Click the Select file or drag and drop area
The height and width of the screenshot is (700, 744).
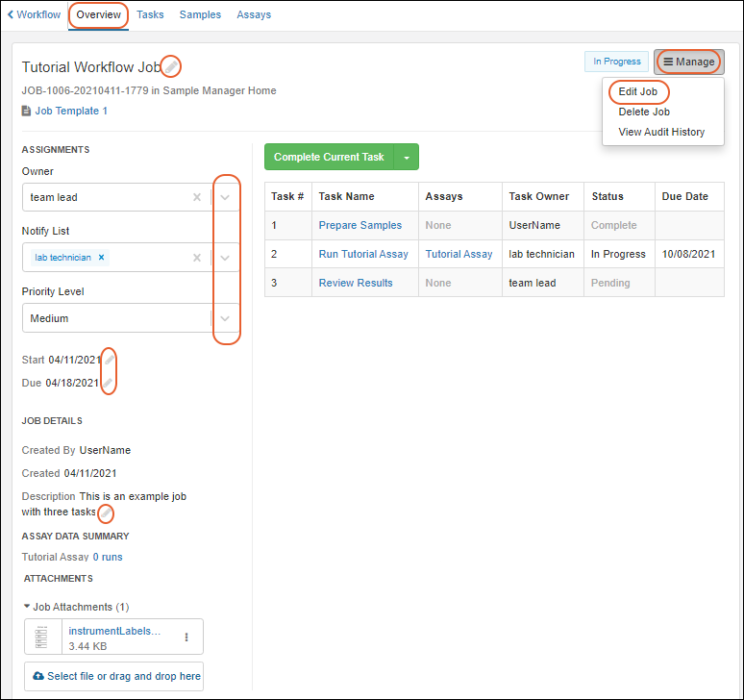click(x=113, y=676)
